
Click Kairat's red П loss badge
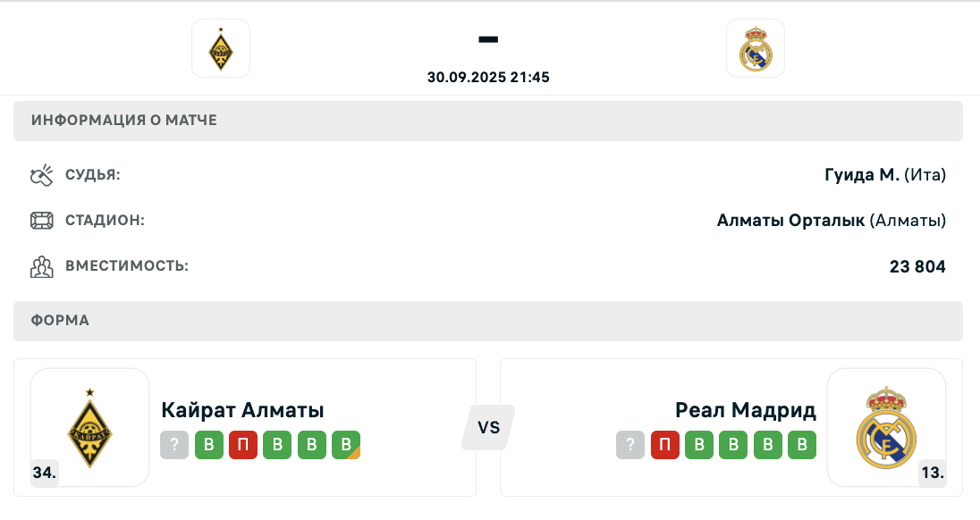point(243,445)
